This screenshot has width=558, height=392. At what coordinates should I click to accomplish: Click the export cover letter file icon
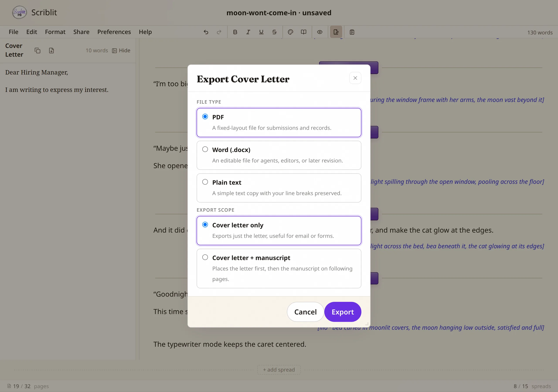pyautogui.click(x=51, y=51)
